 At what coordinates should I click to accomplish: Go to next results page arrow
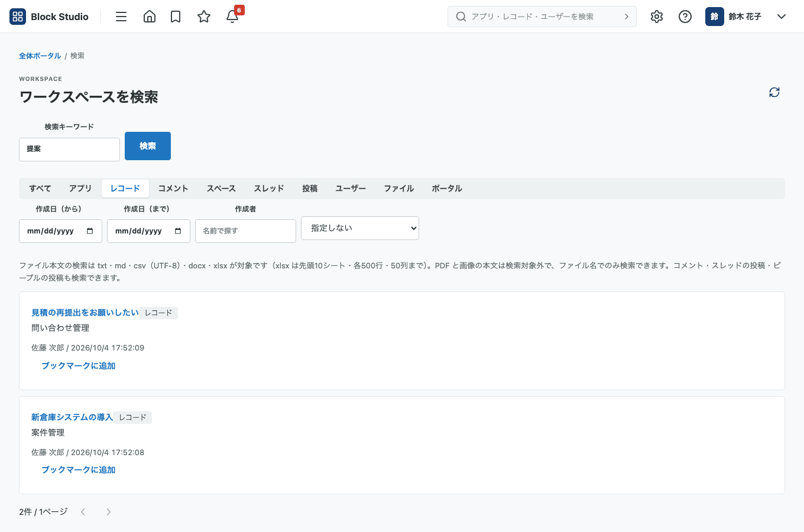pyautogui.click(x=108, y=512)
